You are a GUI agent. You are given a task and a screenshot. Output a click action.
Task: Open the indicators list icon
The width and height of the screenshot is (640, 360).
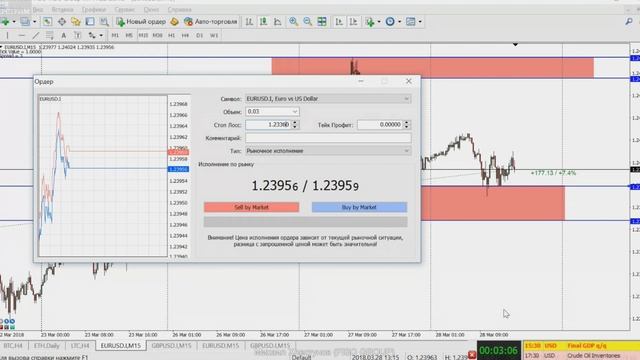tap(370, 22)
